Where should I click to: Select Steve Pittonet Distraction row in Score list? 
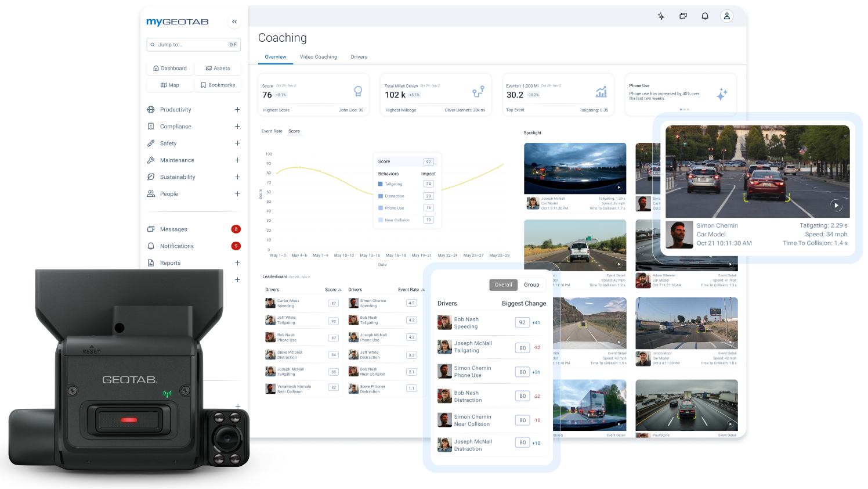tap(302, 355)
